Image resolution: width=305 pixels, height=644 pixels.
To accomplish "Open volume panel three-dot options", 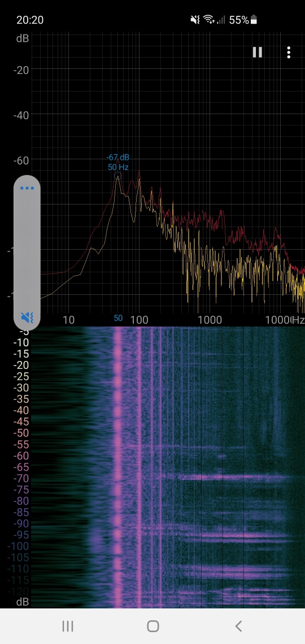I will [x=27, y=188].
